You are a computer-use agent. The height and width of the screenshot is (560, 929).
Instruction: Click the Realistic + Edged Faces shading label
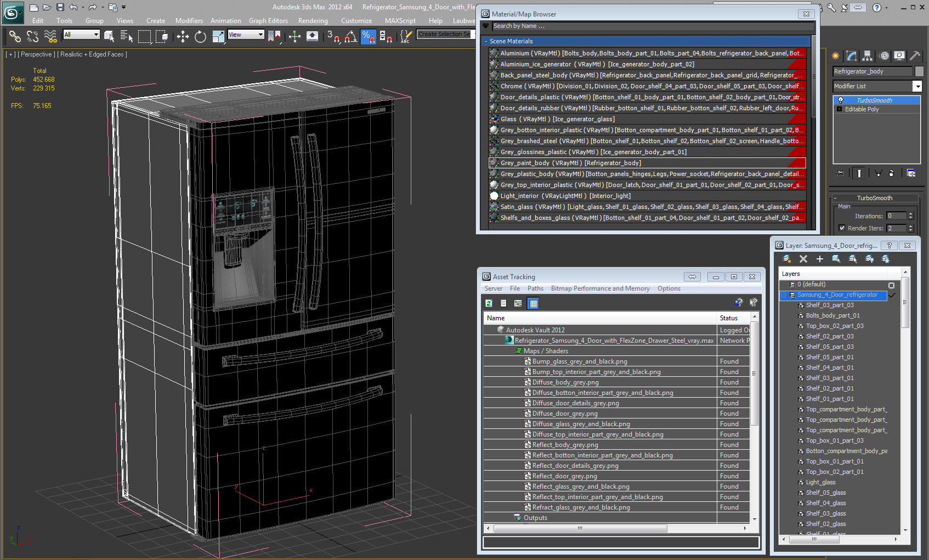coord(93,54)
